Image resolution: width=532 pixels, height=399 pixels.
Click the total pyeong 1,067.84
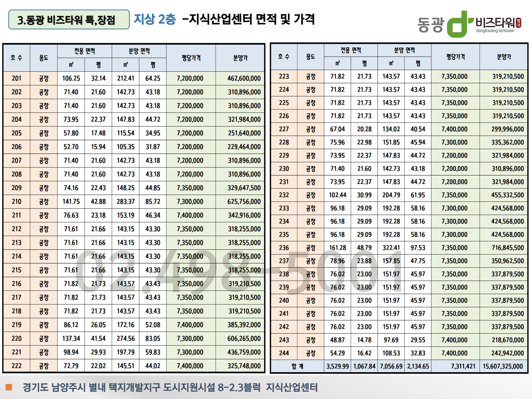tap(364, 366)
